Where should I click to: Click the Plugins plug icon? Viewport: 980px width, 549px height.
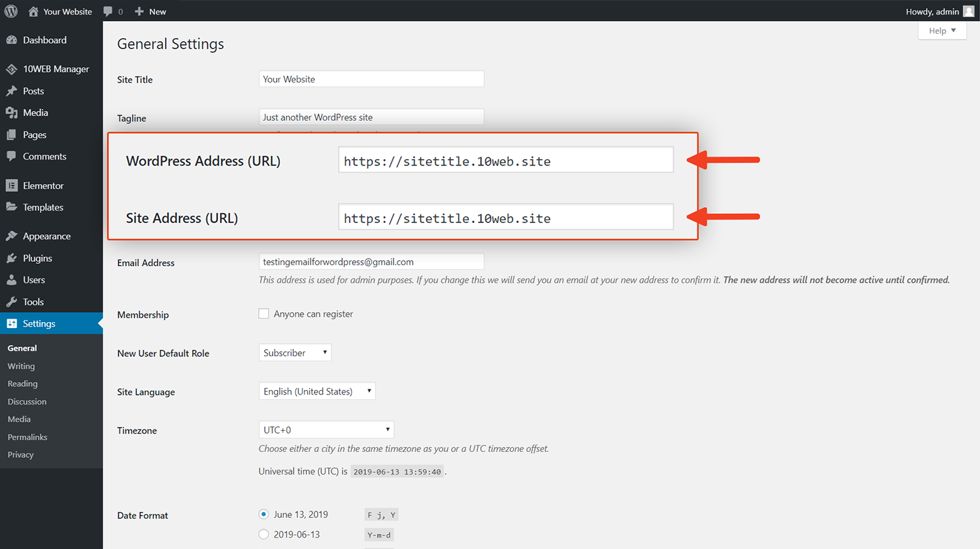tap(11, 258)
